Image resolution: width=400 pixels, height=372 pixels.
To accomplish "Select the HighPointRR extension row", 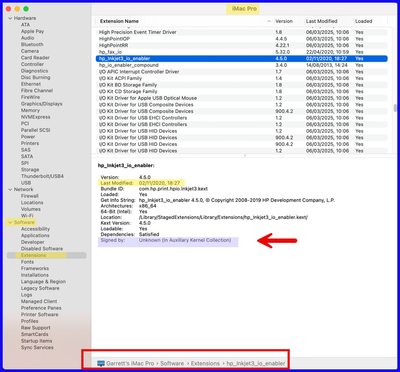I will pyautogui.click(x=242, y=45).
